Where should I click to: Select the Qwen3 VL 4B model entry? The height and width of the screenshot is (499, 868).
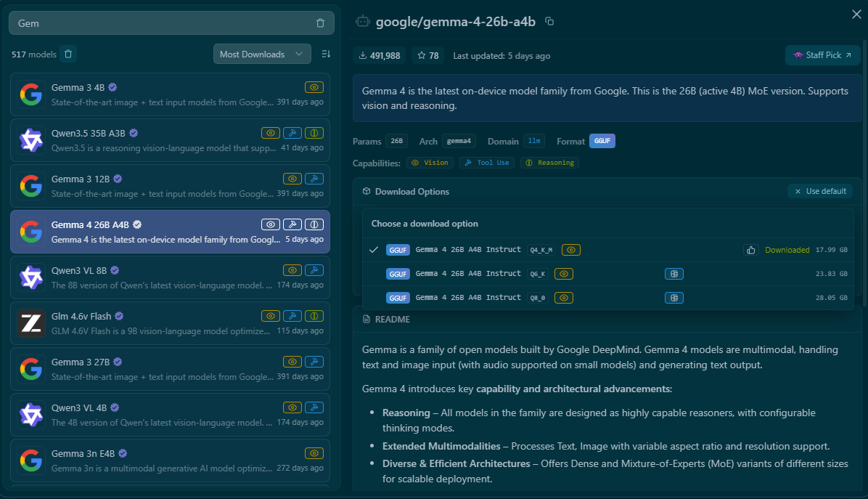click(x=170, y=415)
